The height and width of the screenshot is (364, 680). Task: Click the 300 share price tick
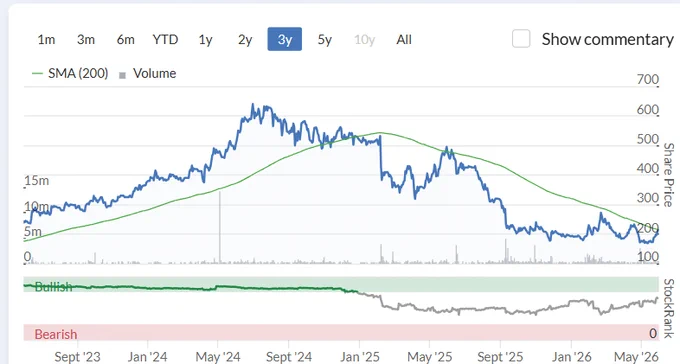pyautogui.click(x=648, y=198)
